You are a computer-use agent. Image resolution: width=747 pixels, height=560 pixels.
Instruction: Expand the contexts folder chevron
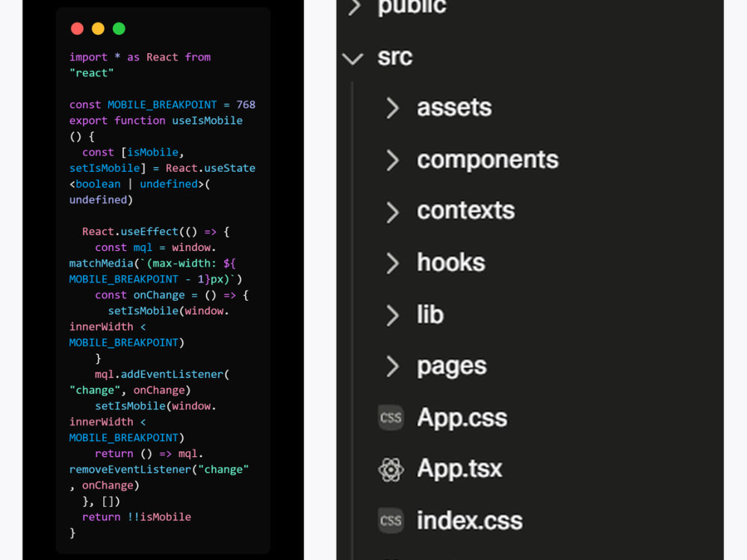[392, 212]
